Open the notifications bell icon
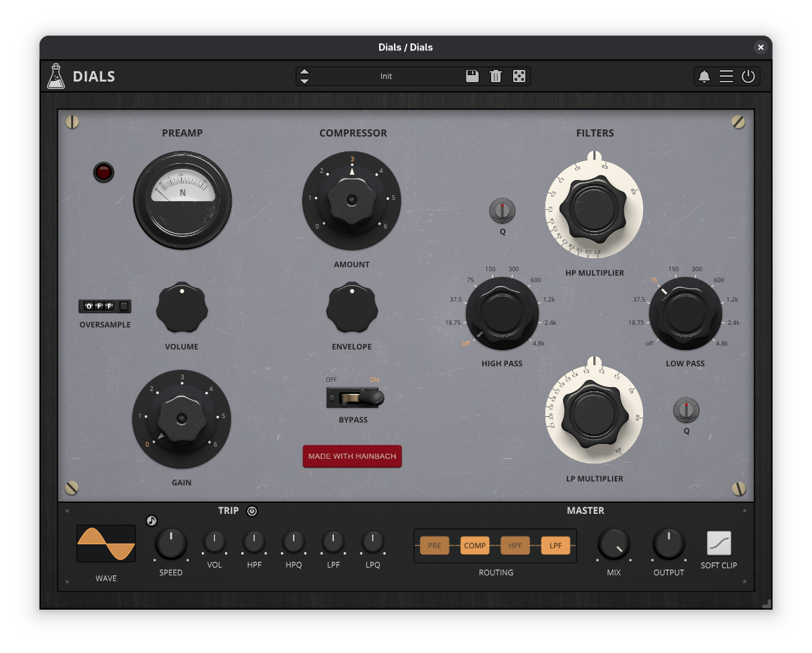The width and height of the screenshot is (812, 653). [704, 76]
